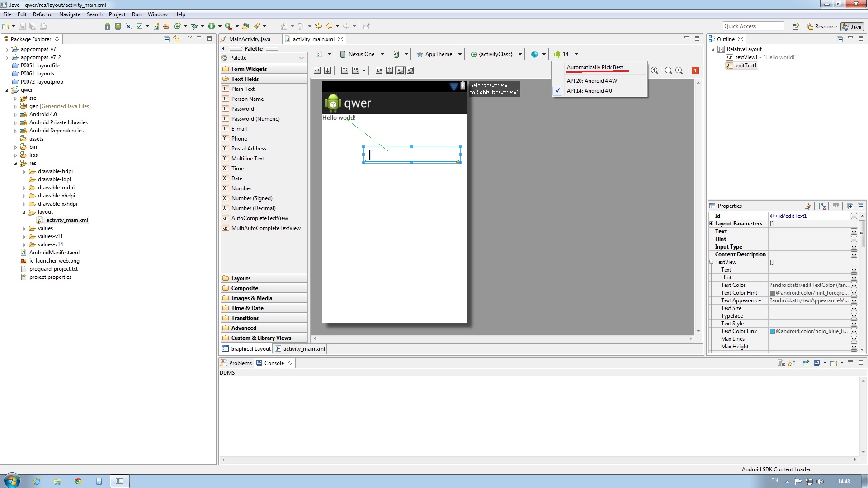The height and width of the screenshot is (488, 868).
Task: Open the File menu
Action: (x=7, y=14)
